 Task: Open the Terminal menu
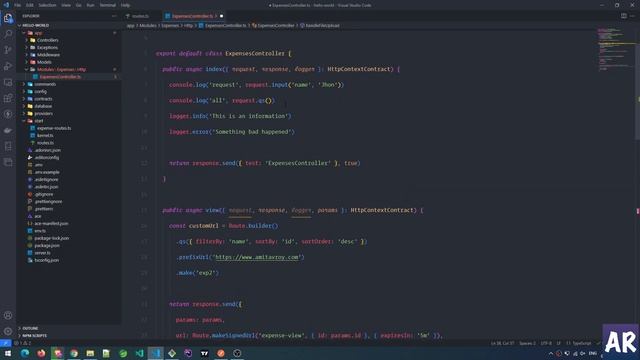[x=108, y=5]
